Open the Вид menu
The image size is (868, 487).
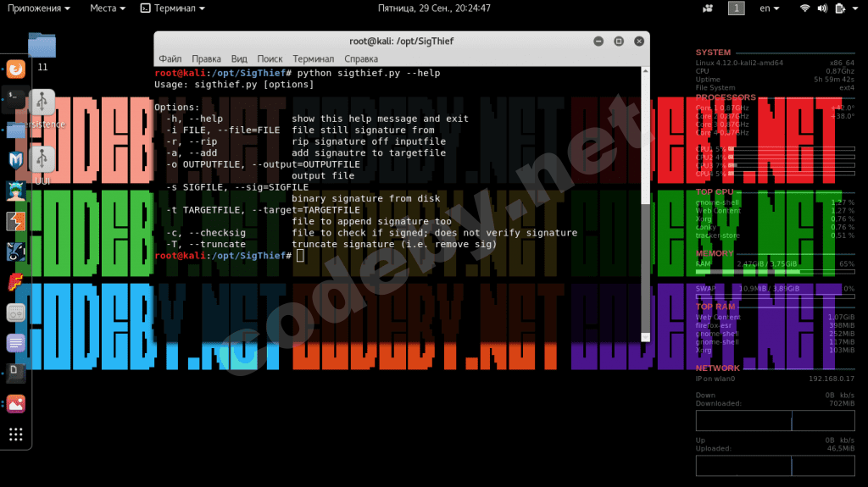[239, 58]
